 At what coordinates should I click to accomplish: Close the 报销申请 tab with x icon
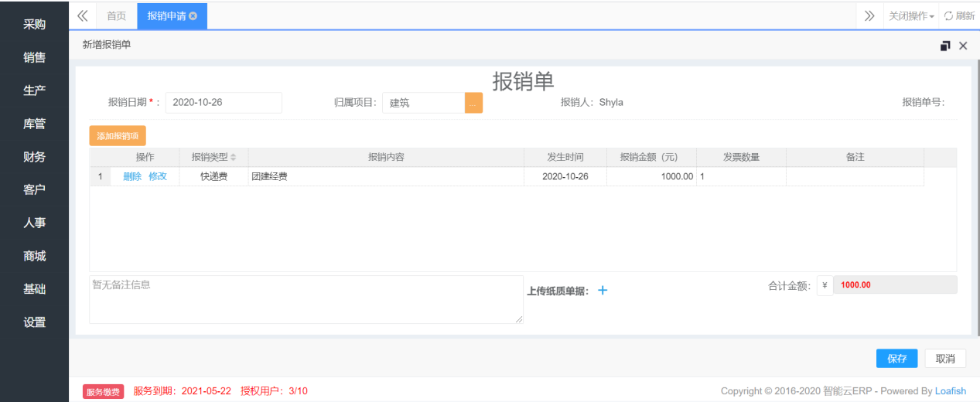[193, 16]
